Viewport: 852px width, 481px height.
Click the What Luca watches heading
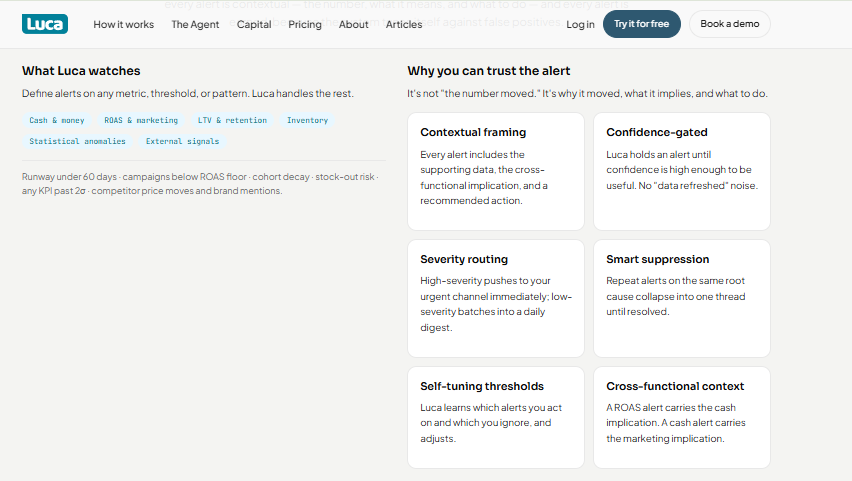(81, 71)
